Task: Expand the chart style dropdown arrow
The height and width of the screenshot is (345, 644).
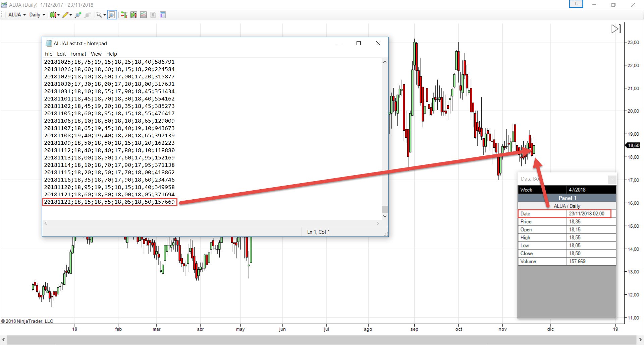Action: click(58, 15)
